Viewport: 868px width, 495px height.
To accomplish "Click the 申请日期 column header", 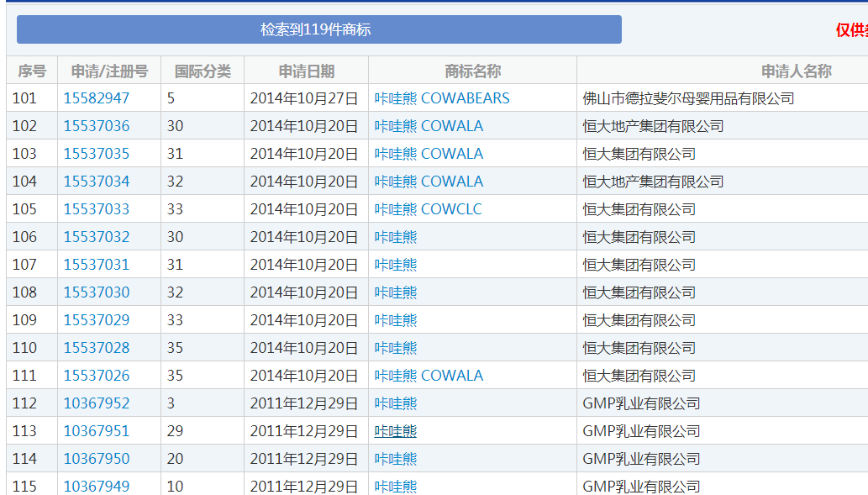I will pos(306,71).
